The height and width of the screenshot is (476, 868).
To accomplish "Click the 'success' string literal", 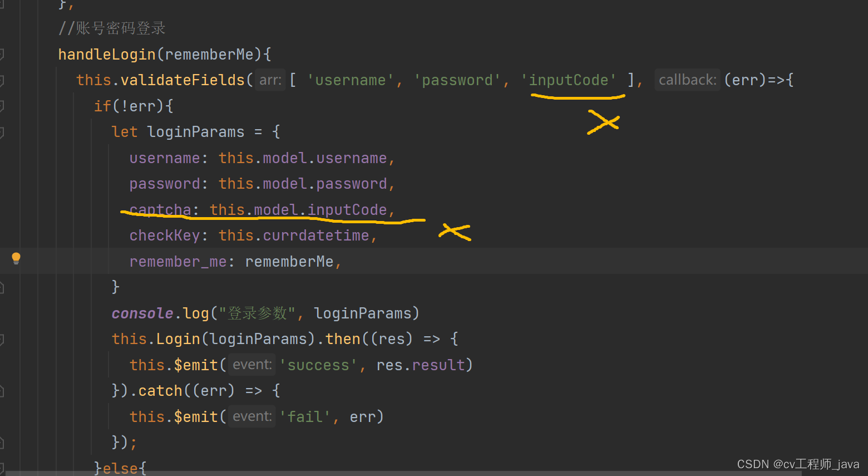I will pyautogui.click(x=318, y=365).
